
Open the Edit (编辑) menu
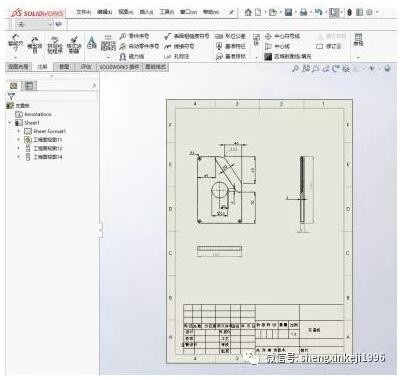tap(105, 12)
